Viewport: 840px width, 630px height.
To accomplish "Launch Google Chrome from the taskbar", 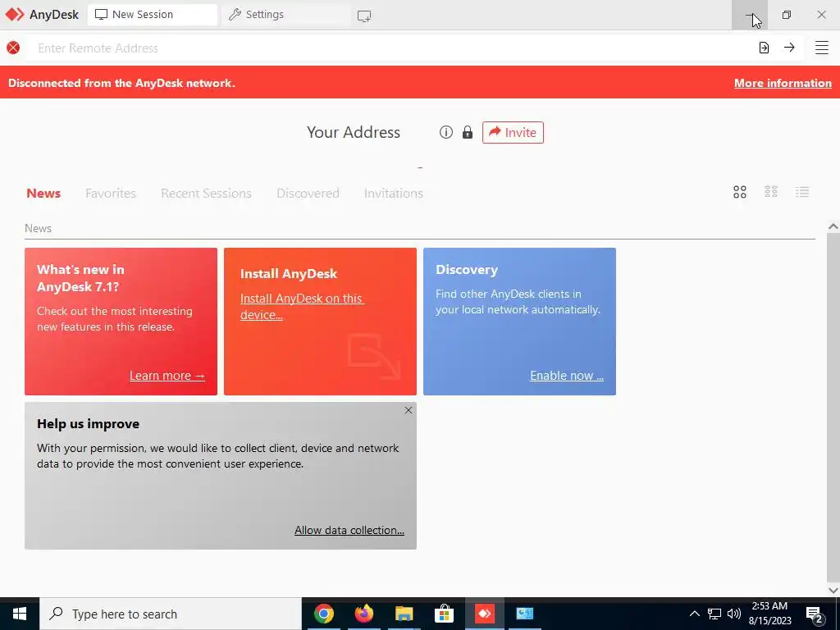I will coord(323,614).
